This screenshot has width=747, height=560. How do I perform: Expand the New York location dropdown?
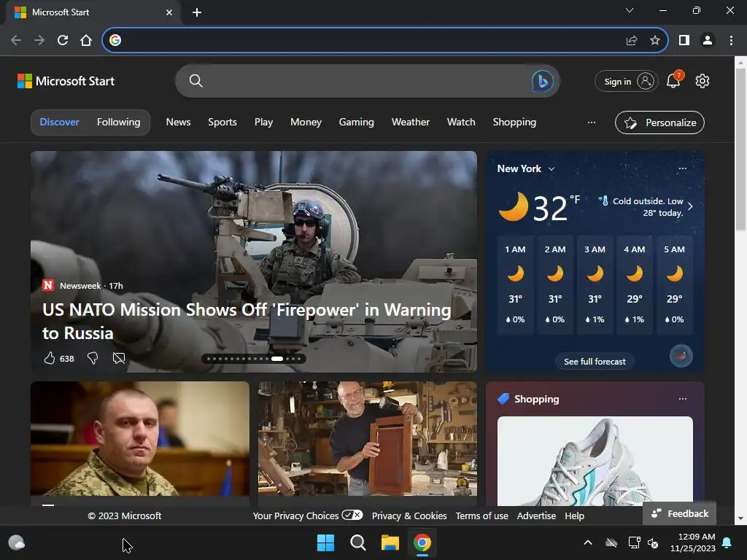(551, 169)
